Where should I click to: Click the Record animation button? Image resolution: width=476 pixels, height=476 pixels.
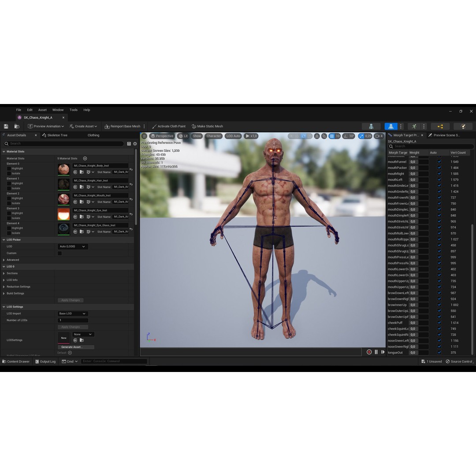(x=369, y=352)
